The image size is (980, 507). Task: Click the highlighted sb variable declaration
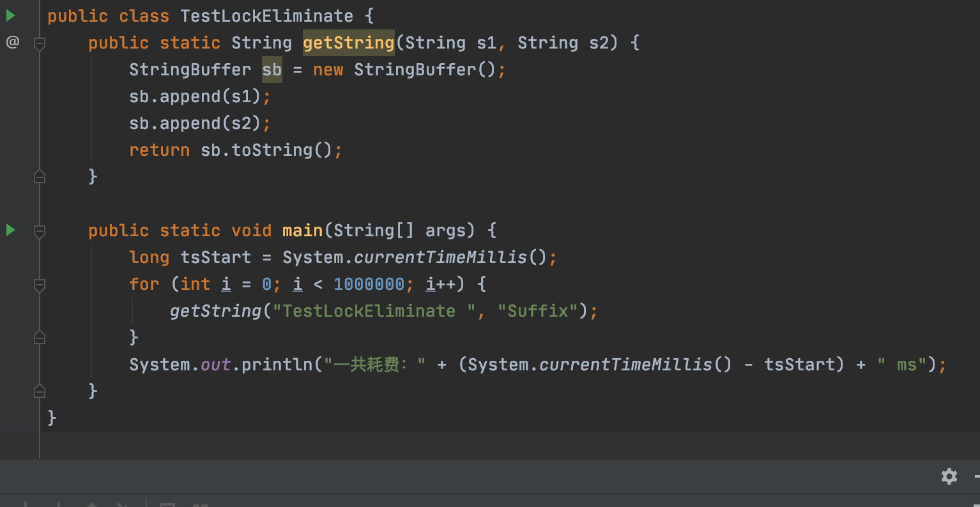(272, 70)
